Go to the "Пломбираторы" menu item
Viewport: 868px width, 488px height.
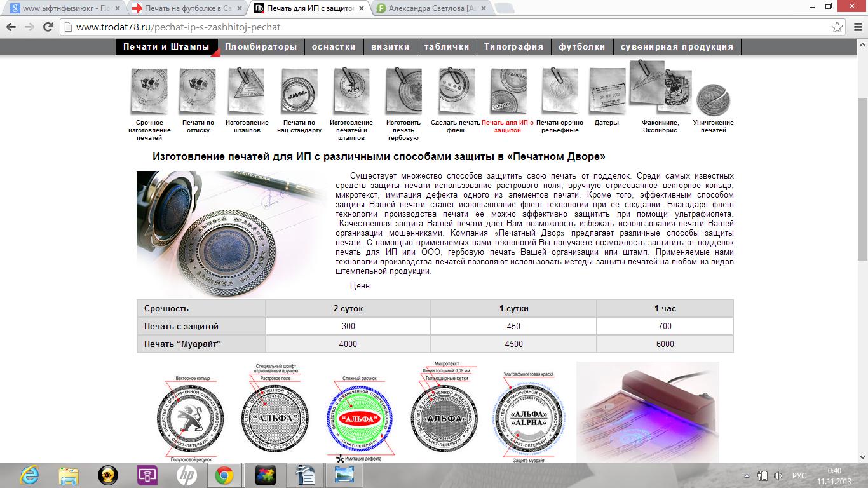pos(261,47)
